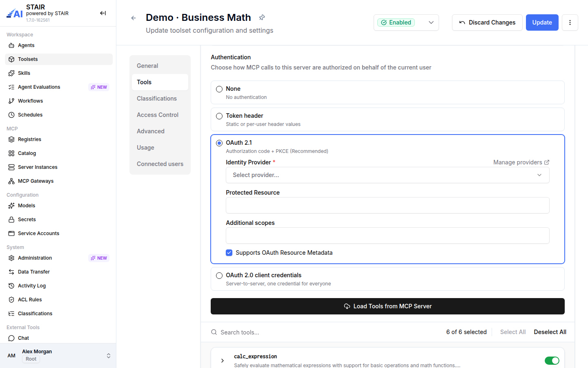Image resolution: width=588 pixels, height=368 pixels.
Task: Click the Workflows branch icon
Action: (x=11, y=101)
